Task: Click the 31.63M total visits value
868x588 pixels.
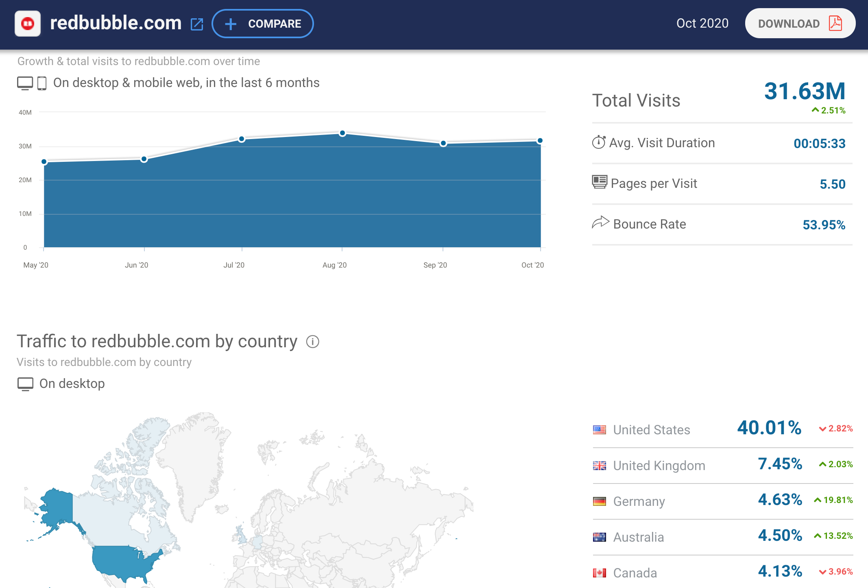Action: (x=805, y=91)
